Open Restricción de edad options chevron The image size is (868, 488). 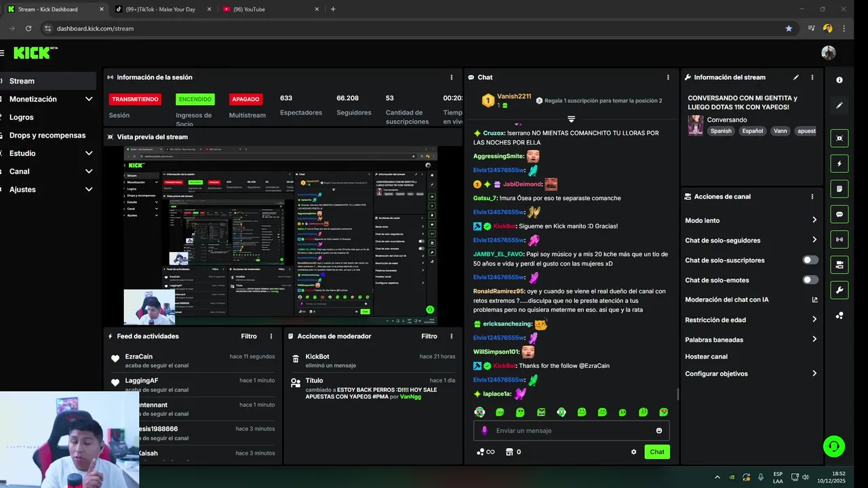point(814,319)
